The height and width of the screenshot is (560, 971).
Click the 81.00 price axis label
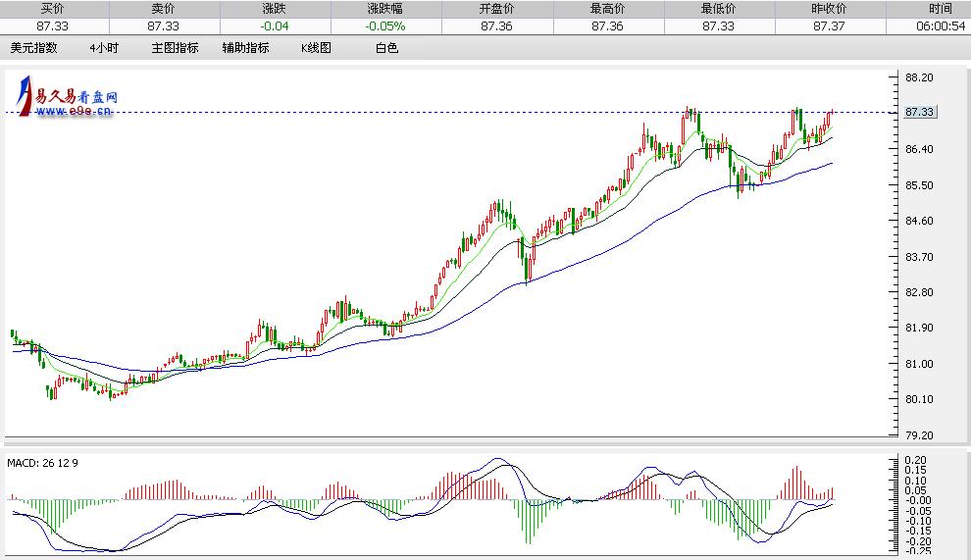coord(919,364)
